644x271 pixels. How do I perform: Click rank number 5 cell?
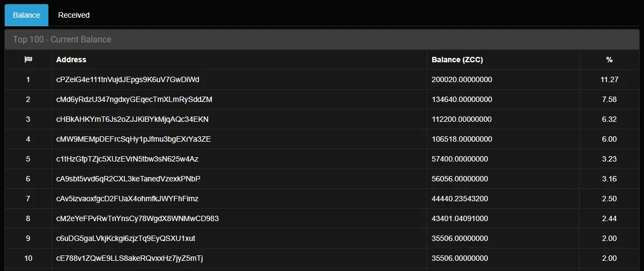pos(28,159)
